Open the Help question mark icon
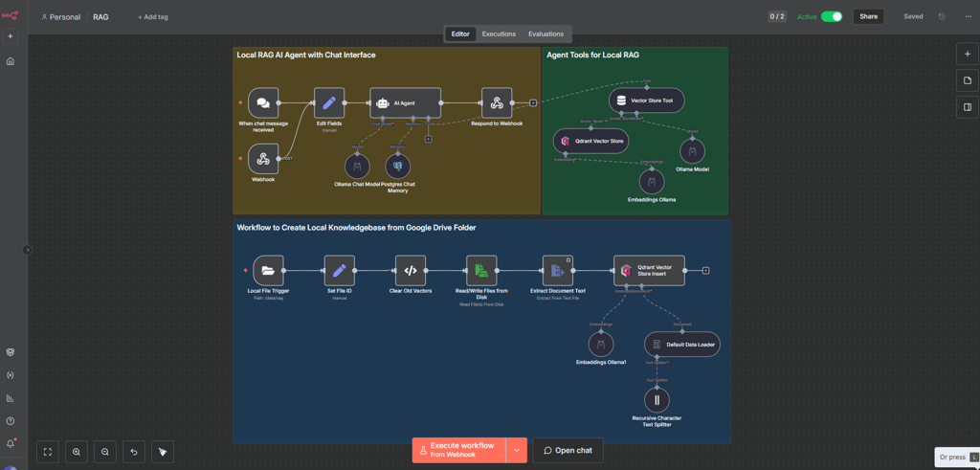980x470 pixels. [x=10, y=420]
